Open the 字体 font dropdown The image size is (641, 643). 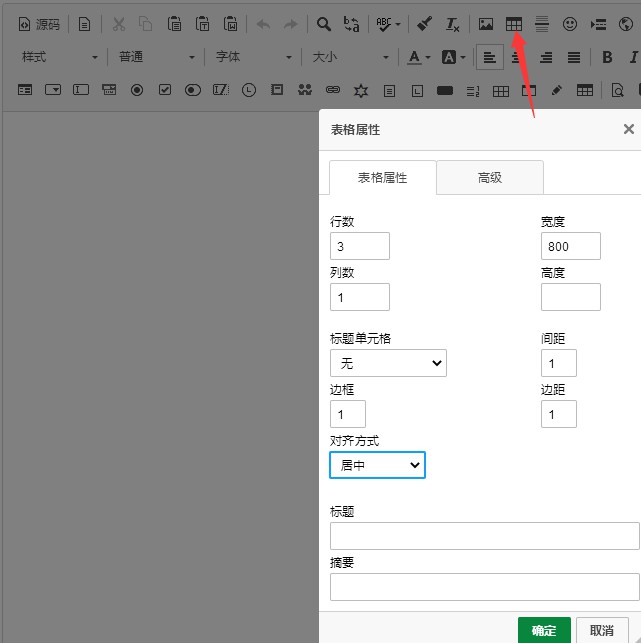point(253,57)
